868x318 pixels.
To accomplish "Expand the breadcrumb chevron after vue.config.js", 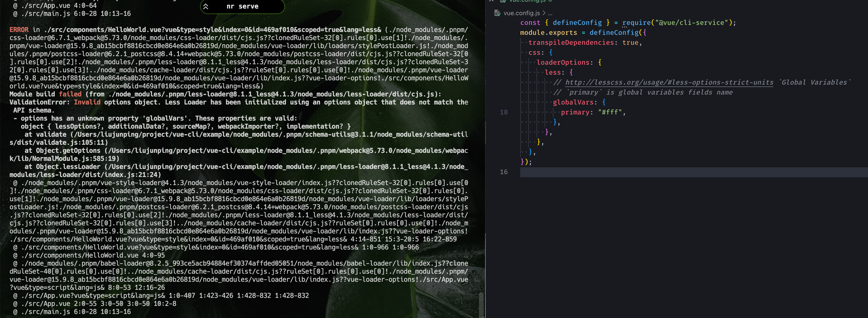I will pyautogui.click(x=543, y=13).
